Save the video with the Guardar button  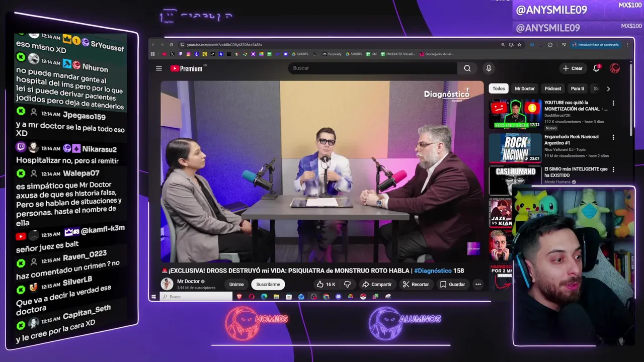pos(452,285)
